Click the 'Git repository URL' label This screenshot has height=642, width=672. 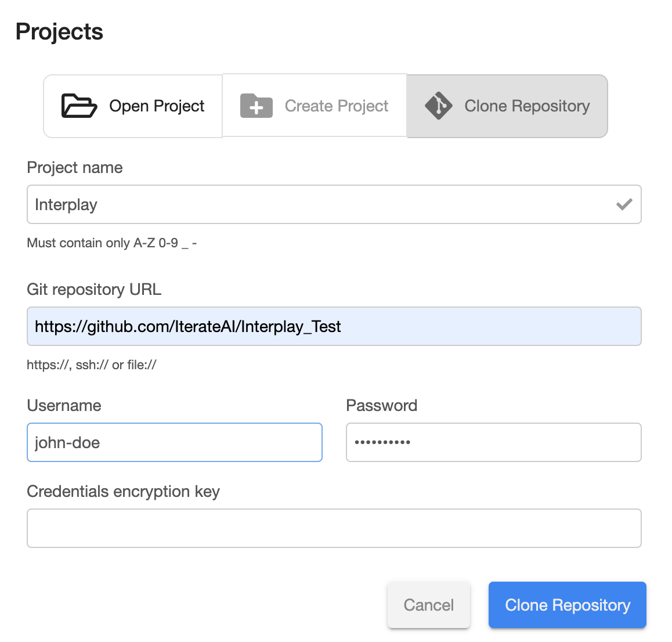pyautogui.click(x=94, y=289)
